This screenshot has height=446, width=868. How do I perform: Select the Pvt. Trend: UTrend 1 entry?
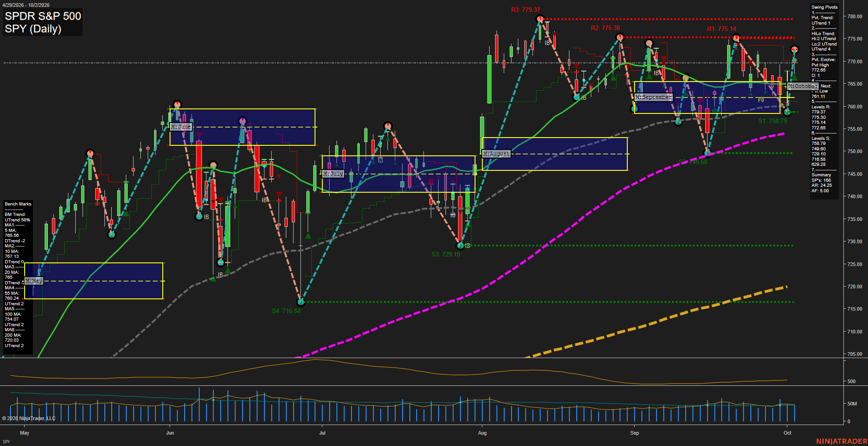point(822,21)
